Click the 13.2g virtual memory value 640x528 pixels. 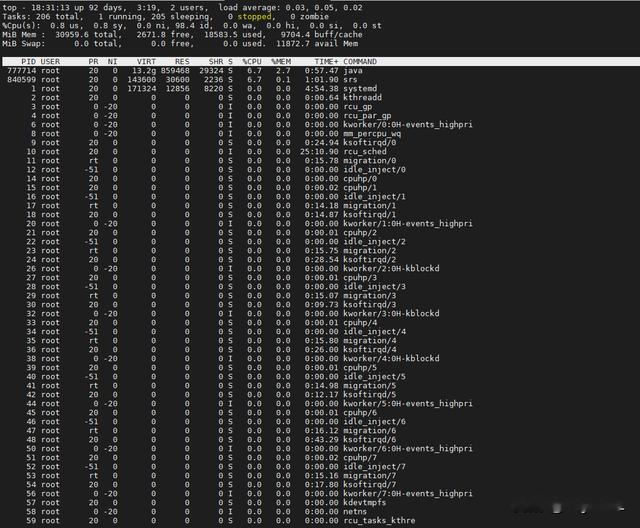click(144, 71)
